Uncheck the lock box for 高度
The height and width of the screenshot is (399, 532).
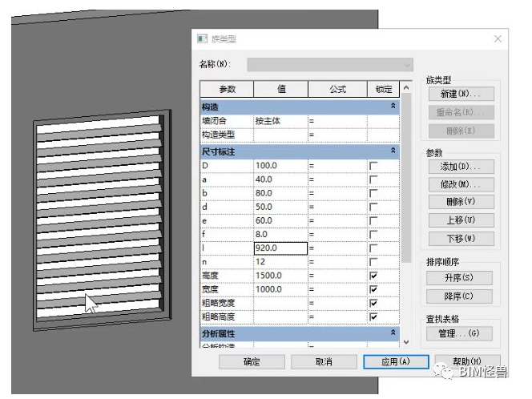point(373,275)
